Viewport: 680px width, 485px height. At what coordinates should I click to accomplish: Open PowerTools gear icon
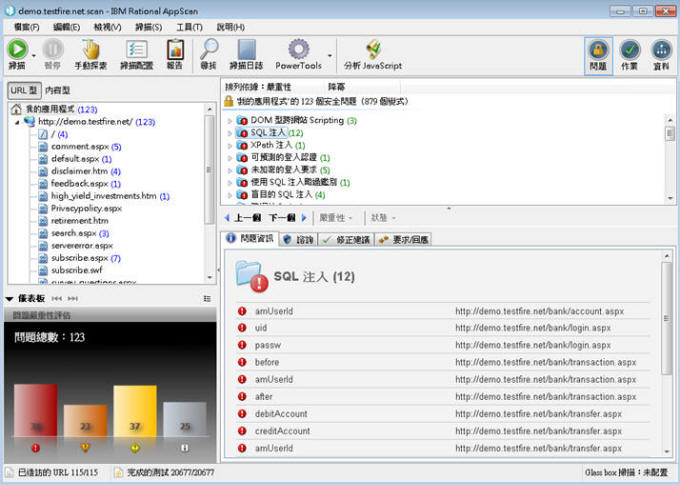click(x=299, y=49)
